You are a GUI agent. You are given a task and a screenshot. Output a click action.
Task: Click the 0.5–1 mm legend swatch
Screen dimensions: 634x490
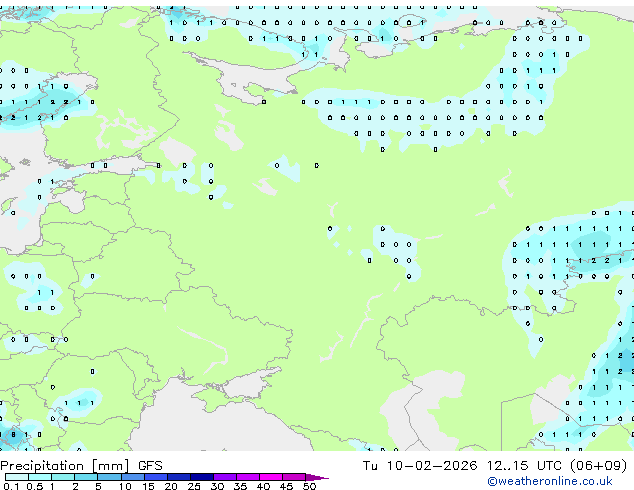40,477
